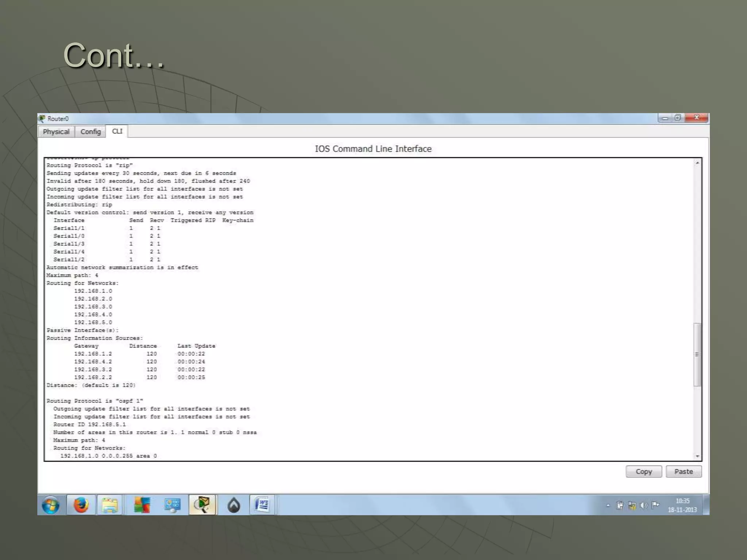Screen dimensions: 747x560
Task: Switch to the Physical tab
Action: tap(56, 132)
